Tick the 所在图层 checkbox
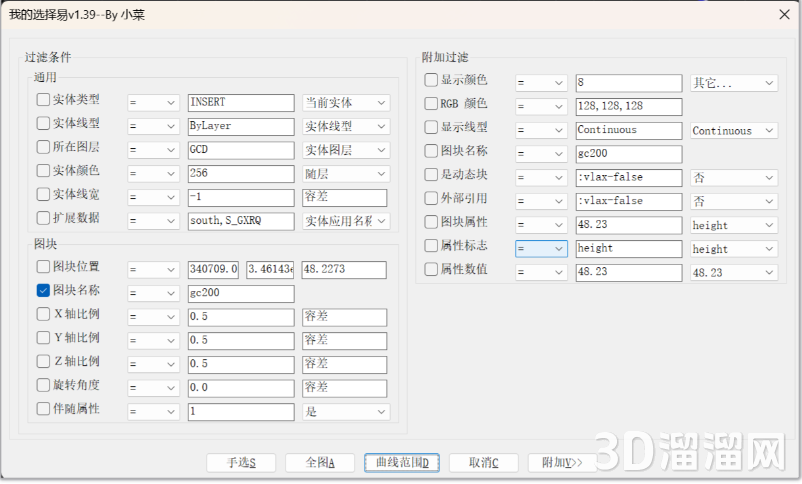The image size is (802, 484). 43,147
